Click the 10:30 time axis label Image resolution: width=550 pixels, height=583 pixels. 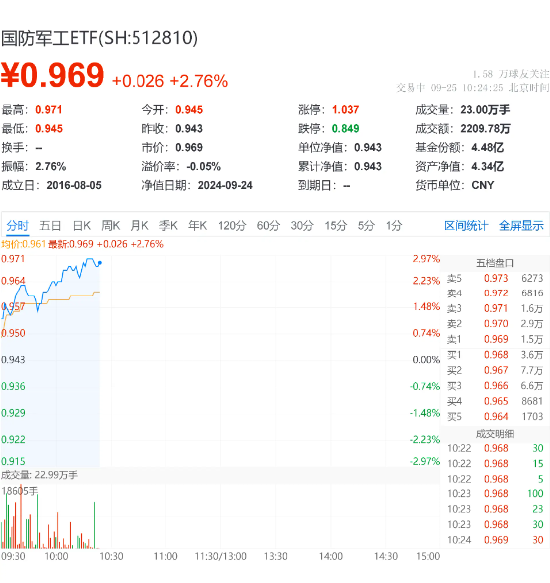coord(111,557)
